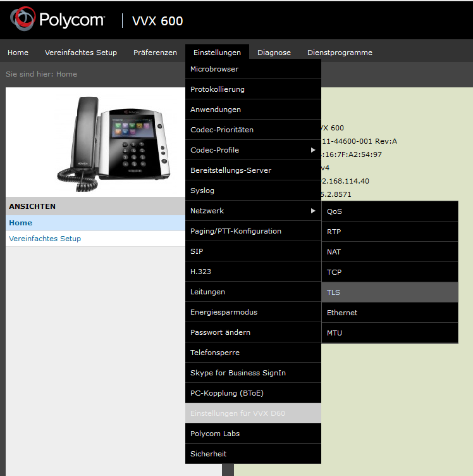Open Energiesparmodus settings
473x476 pixels.
[x=253, y=312]
